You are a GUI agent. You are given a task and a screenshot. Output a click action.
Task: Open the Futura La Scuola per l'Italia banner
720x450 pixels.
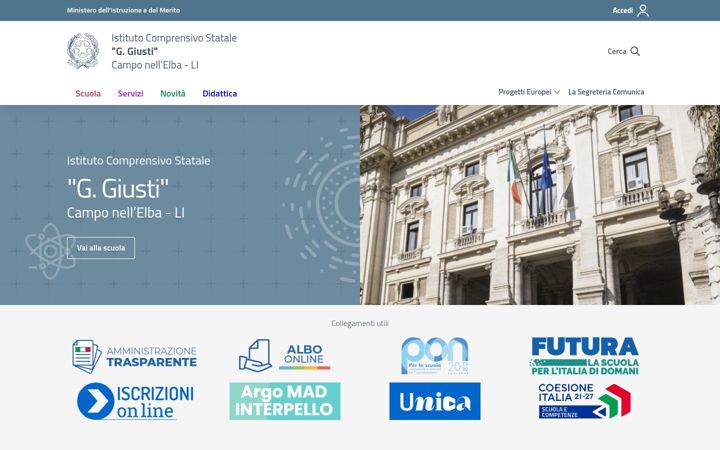(x=585, y=356)
